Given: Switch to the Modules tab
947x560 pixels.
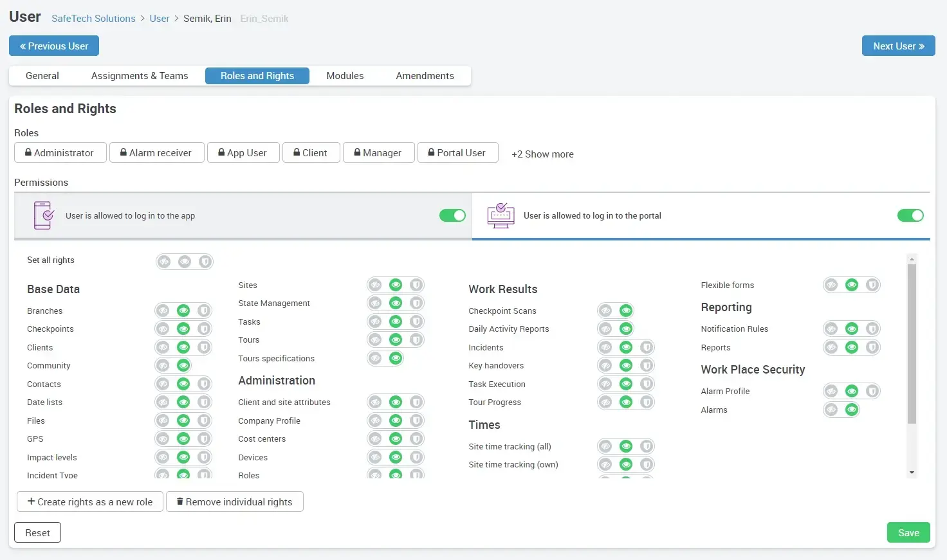Looking at the screenshot, I should pos(345,76).
